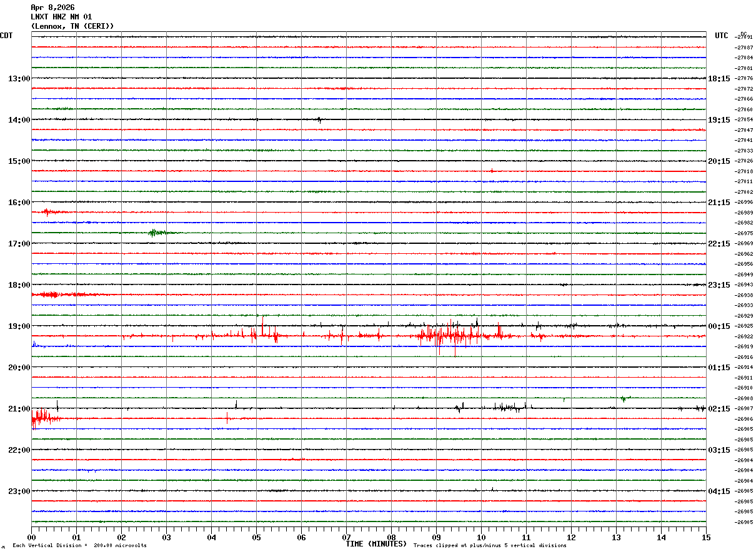Image resolution: width=756 pixels, height=554 pixels.
Task: Click the 17:00 CDT time label
Action: pos(19,243)
